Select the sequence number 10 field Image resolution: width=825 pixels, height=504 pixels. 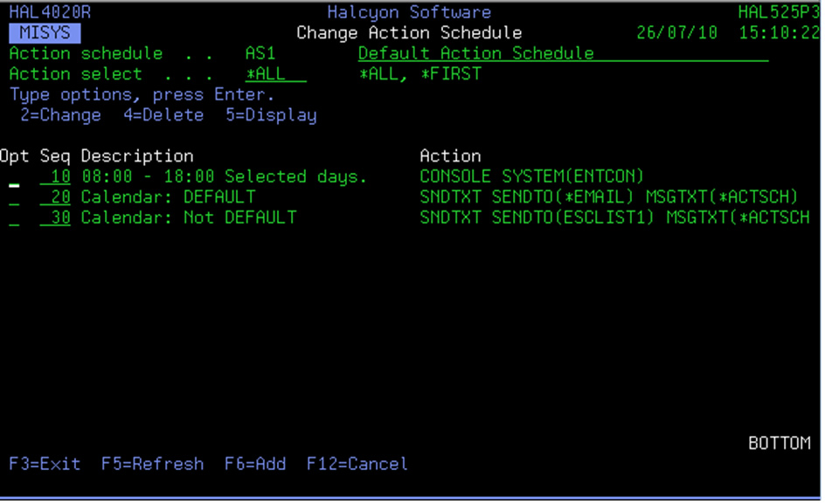55,177
